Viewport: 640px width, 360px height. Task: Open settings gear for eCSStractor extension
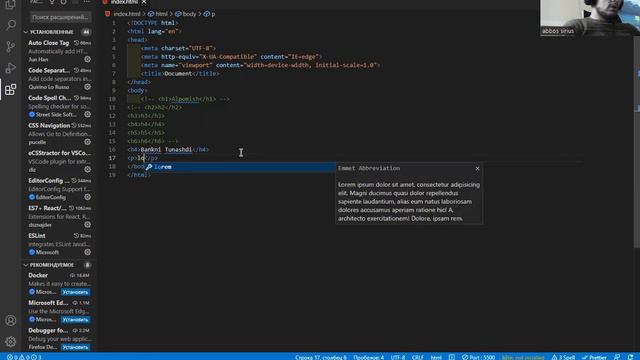pyautogui.click(x=87, y=169)
